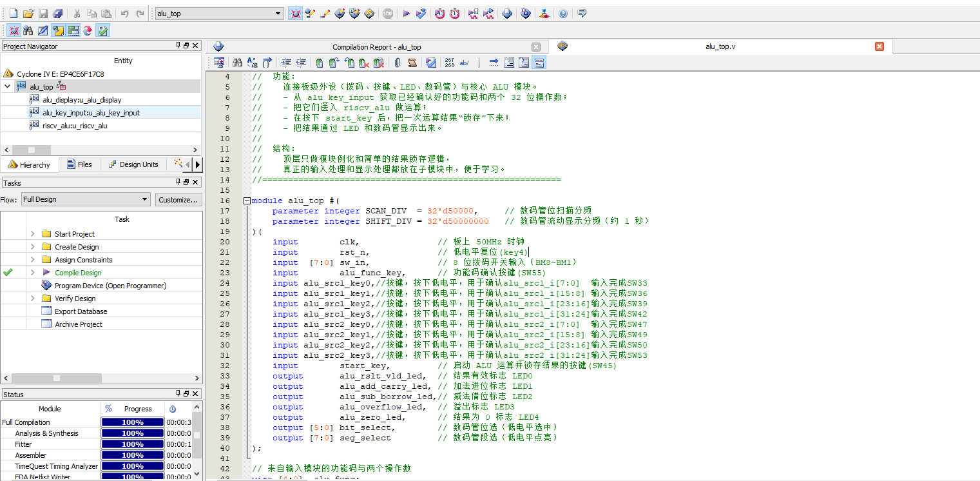This screenshot has height=481, width=980.
Task: Click the analyze current file icon
Action: click(x=431, y=63)
